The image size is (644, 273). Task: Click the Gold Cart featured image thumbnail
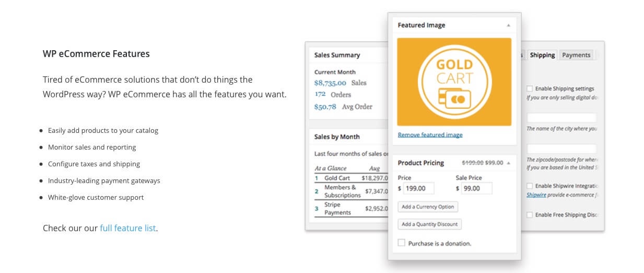click(454, 82)
